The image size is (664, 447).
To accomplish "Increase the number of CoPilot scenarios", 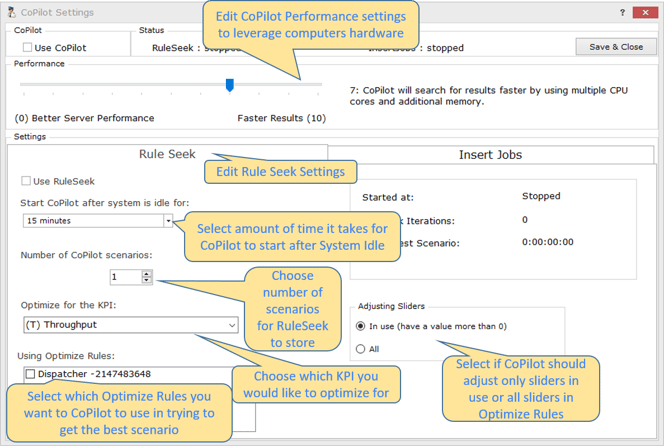I will click(x=147, y=274).
